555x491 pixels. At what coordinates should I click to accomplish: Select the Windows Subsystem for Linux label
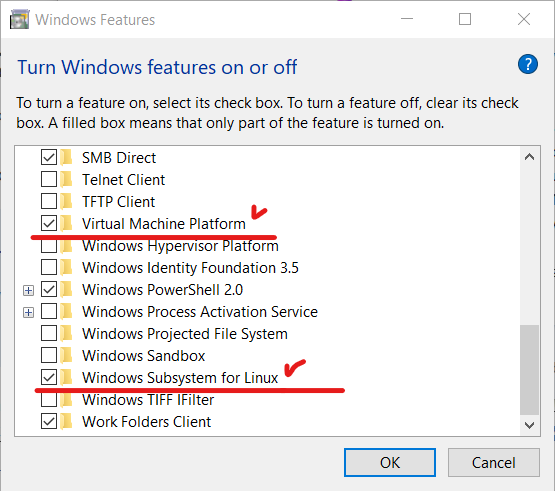[180, 378]
